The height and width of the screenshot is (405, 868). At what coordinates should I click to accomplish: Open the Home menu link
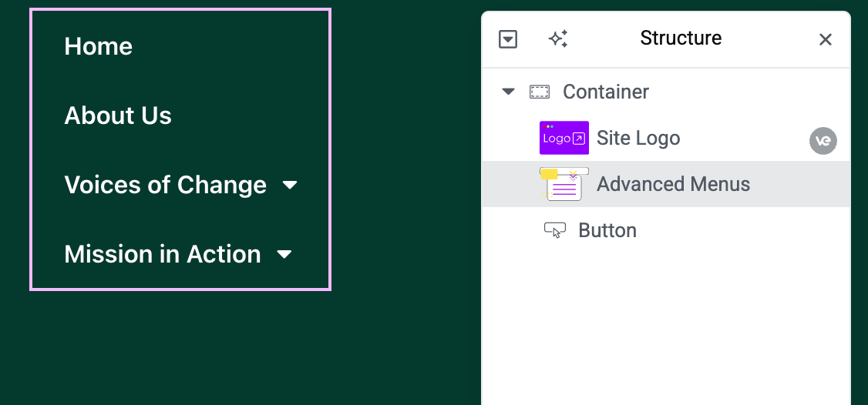(x=98, y=46)
